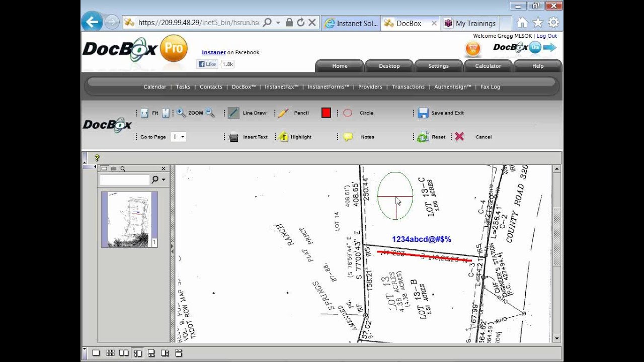Zoom out with the minus magnifier

[210, 113]
